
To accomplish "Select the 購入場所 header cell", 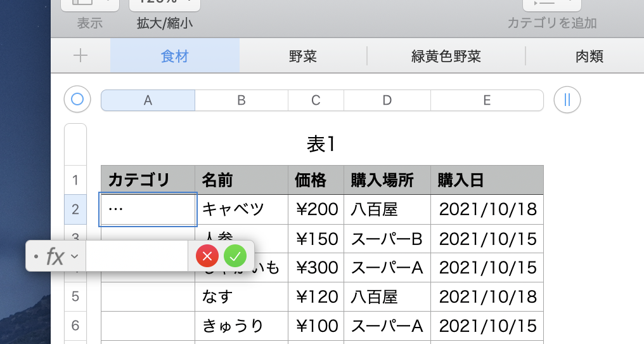I will click(387, 180).
